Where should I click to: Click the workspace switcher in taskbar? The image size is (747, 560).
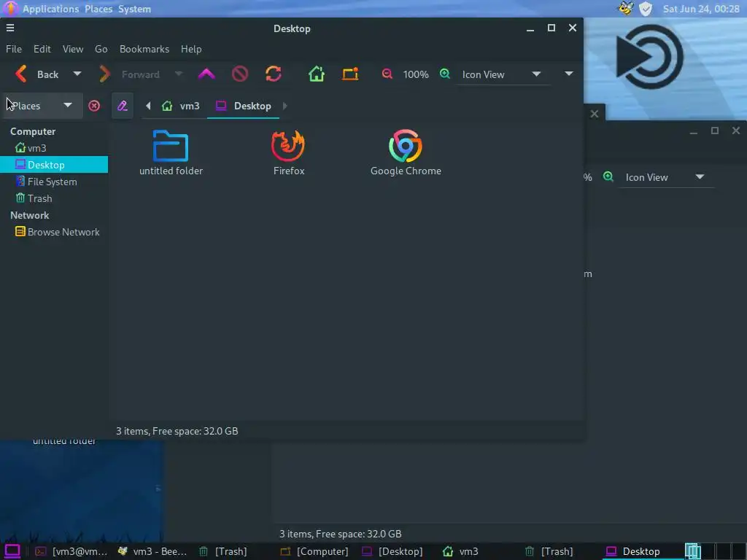(x=716, y=551)
